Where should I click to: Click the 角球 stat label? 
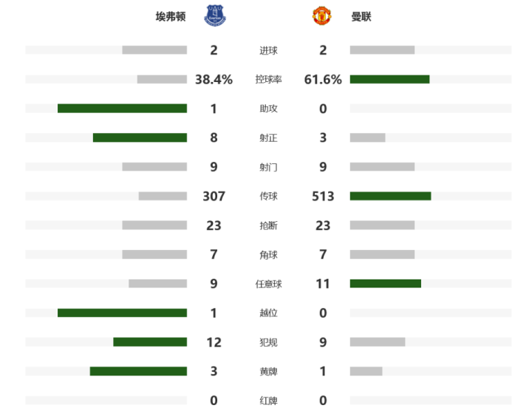pos(268,254)
